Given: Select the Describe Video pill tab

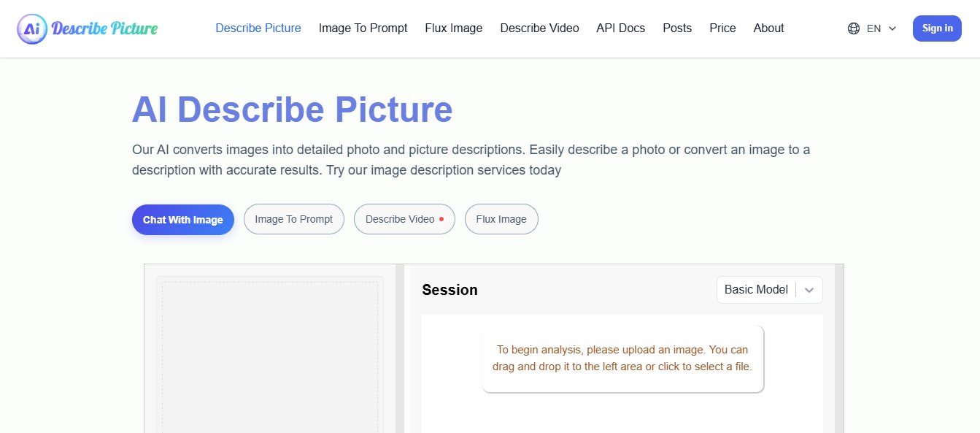Looking at the screenshot, I should point(404,219).
